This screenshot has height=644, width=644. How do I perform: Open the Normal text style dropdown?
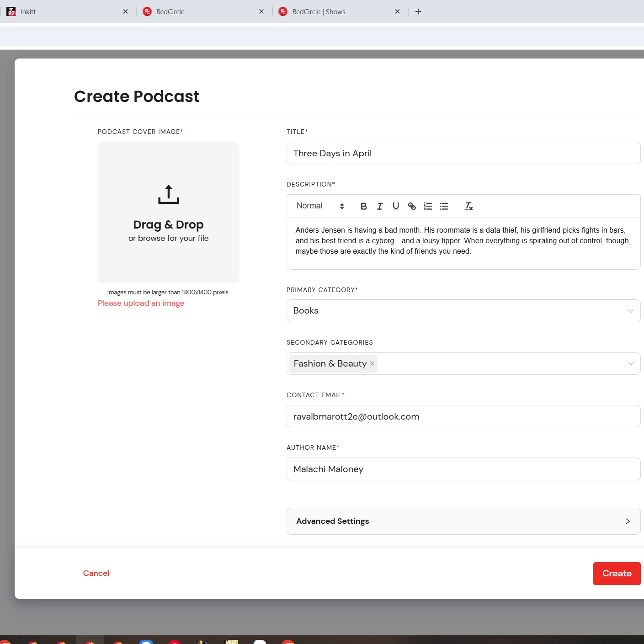click(x=320, y=206)
